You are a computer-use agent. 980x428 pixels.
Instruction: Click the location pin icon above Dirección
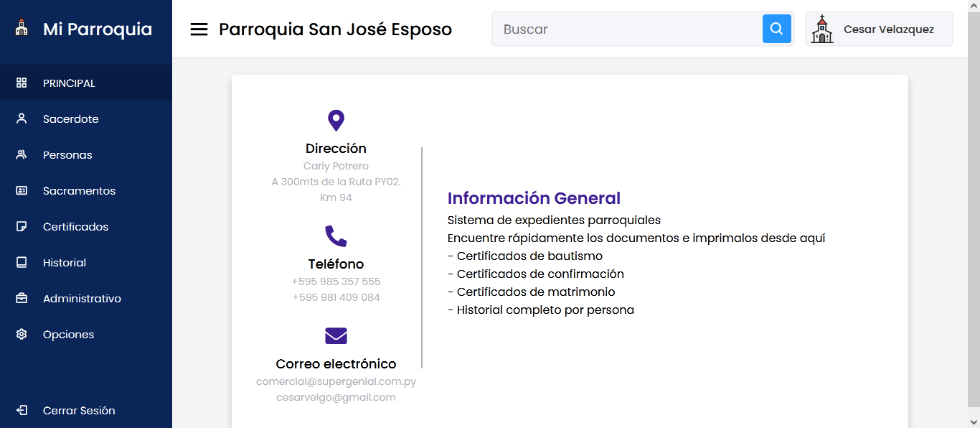coord(336,121)
